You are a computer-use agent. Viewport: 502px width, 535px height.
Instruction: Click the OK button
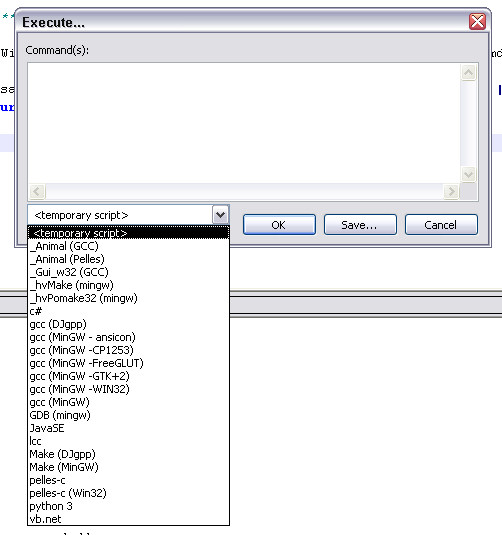pyautogui.click(x=279, y=225)
